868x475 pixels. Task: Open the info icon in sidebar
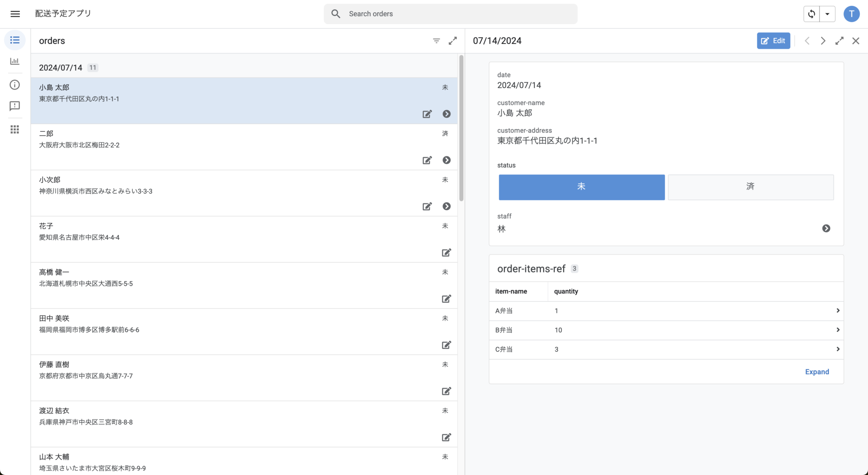15,85
